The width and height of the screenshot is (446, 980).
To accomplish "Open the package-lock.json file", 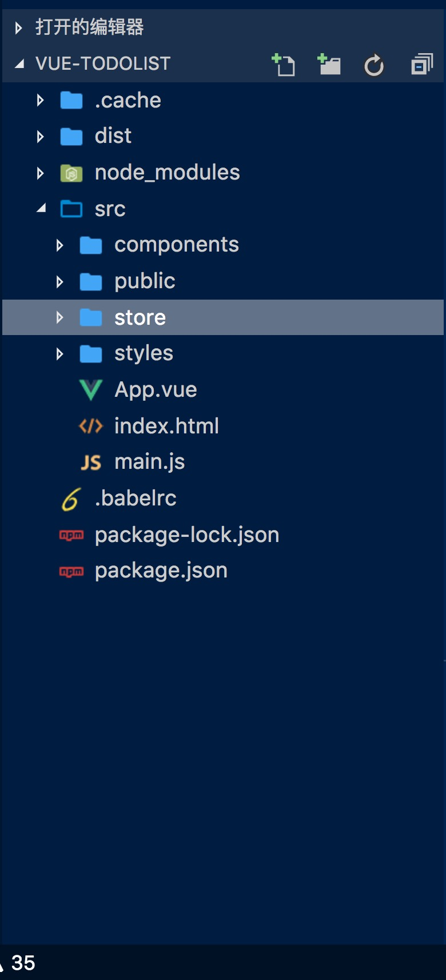I will pos(186,535).
